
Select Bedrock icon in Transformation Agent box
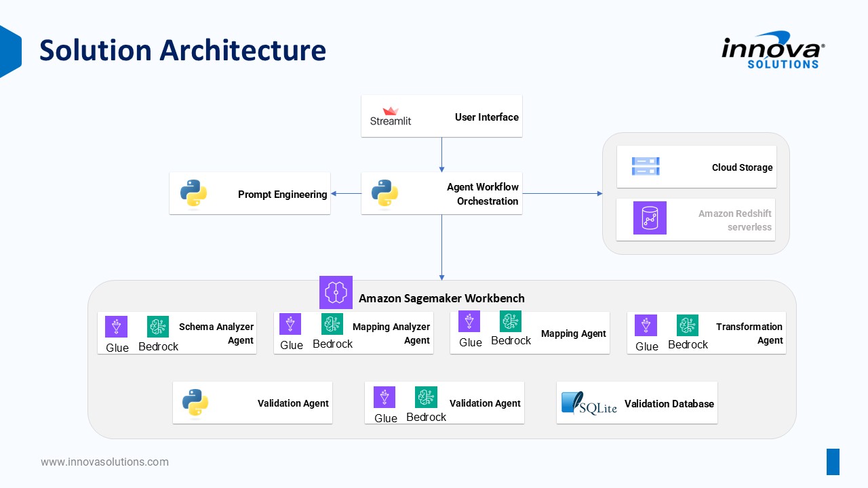[x=688, y=325]
